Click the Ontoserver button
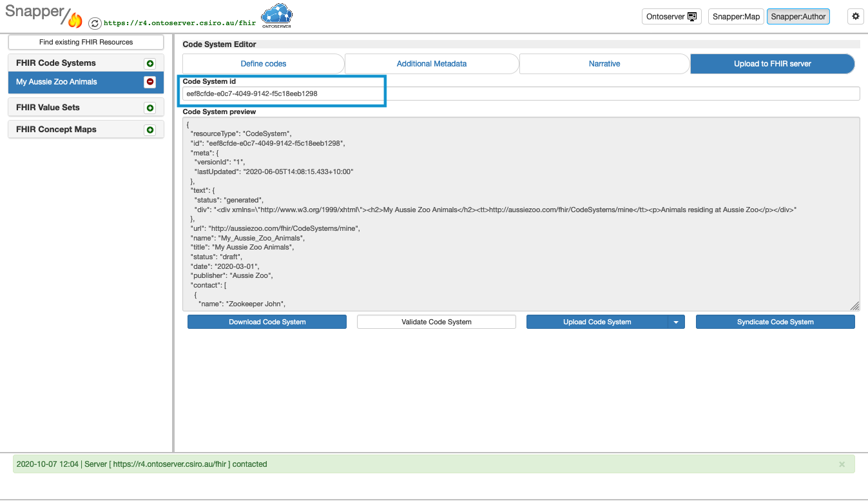This screenshot has height=501, width=868. point(671,17)
